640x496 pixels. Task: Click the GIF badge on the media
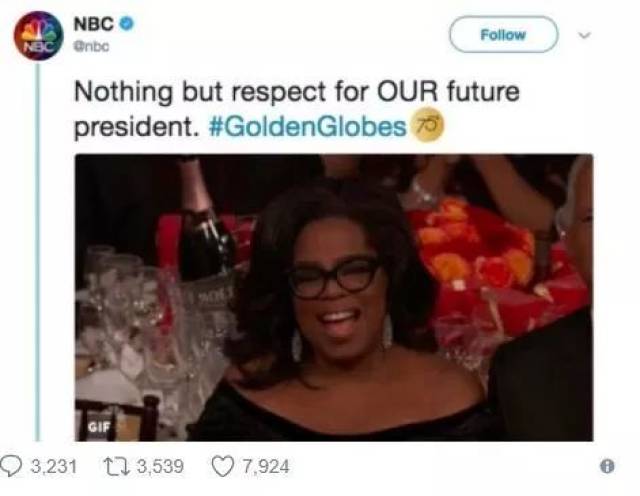[99, 427]
